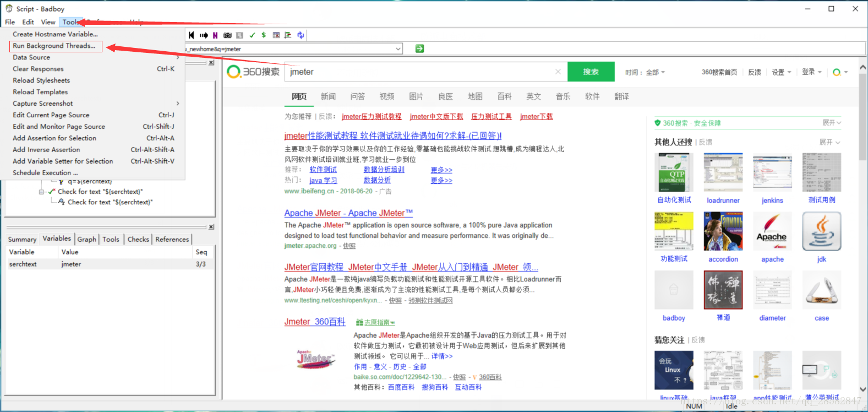Open the Edit menu
Screen dimensions: 868x412
(28, 22)
